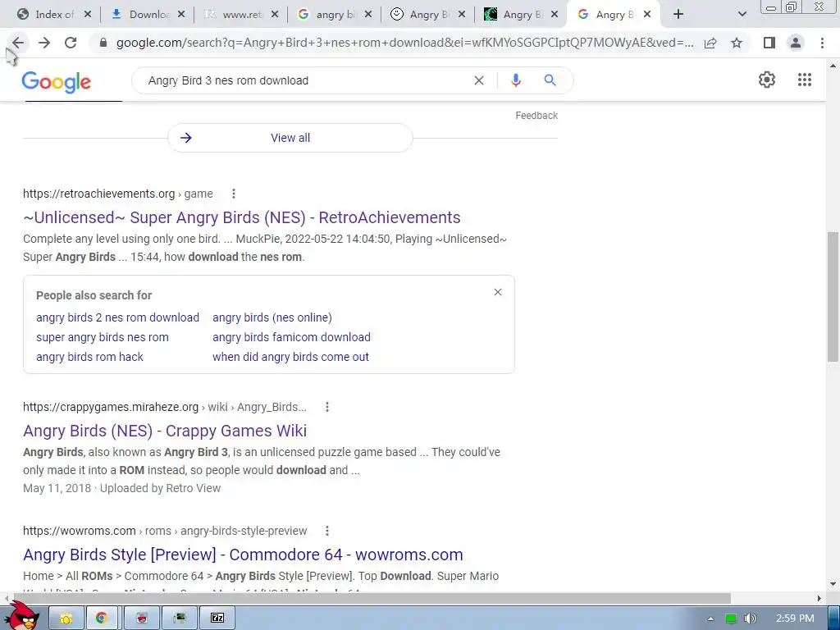Switch to the Download tab
Screen dimensions: 840x630
[x=141, y=15]
